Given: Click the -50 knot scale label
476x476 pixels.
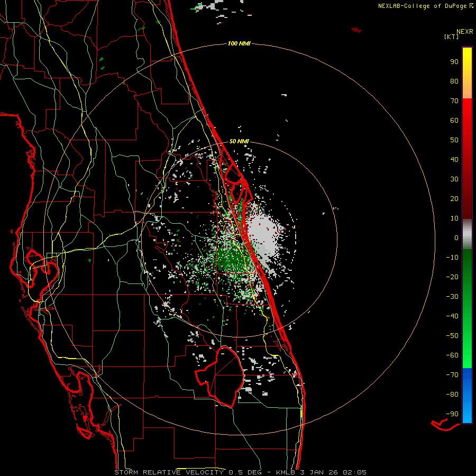Looking at the screenshot, I should pyautogui.click(x=452, y=336).
